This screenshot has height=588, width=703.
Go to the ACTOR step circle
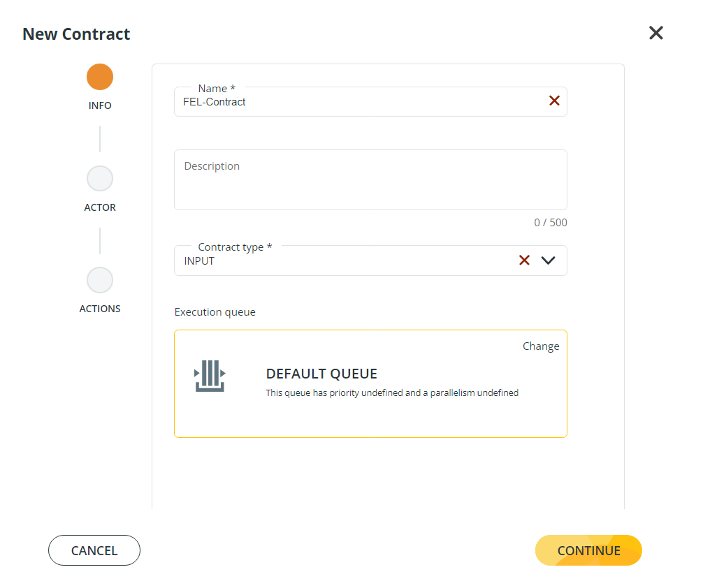point(100,179)
